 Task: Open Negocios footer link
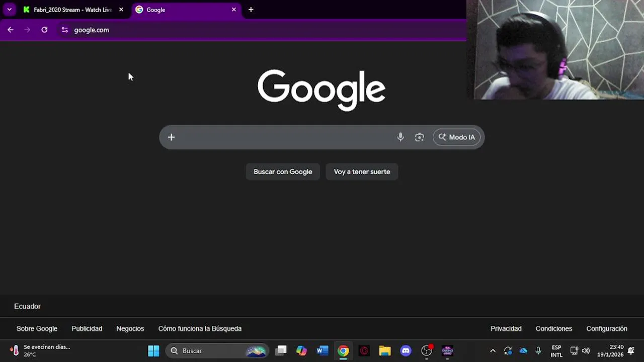130,328
